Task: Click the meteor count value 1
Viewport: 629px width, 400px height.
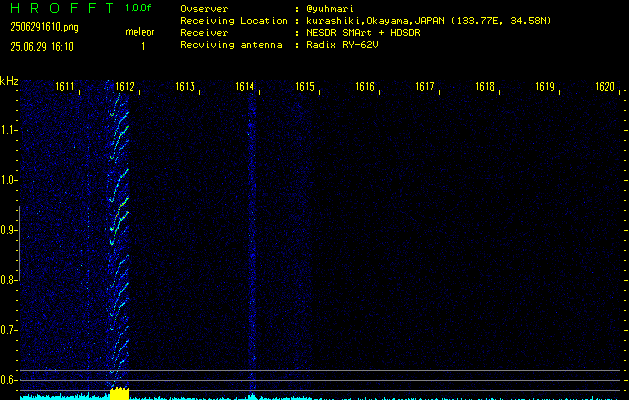Action: (143, 47)
